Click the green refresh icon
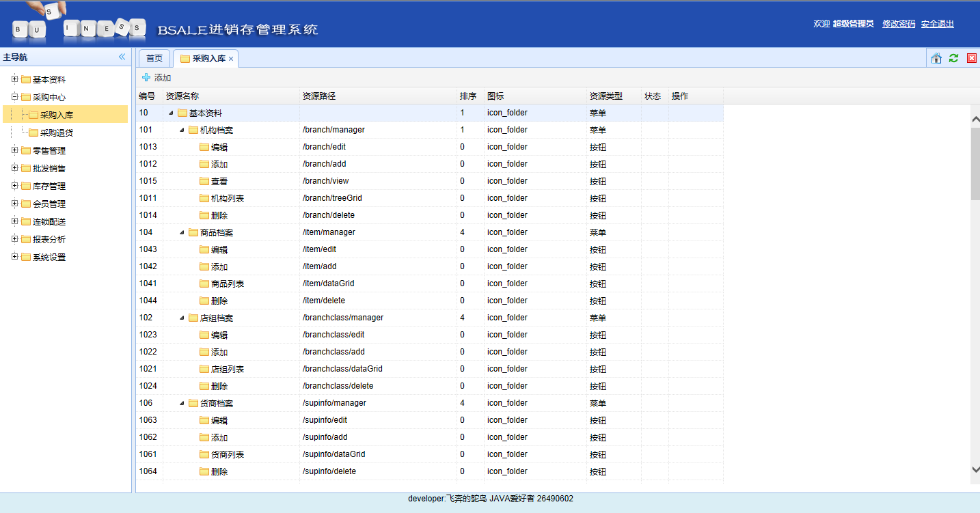 click(953, 59)
